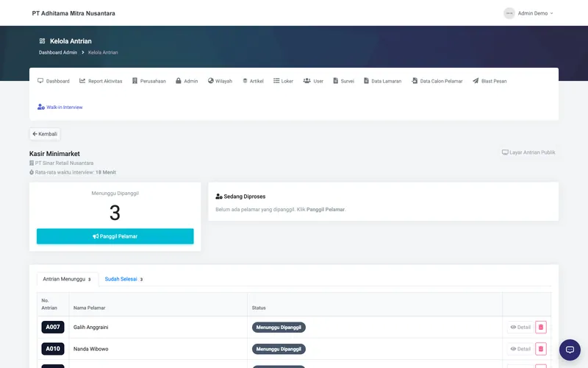The width and height of the screenshot is (588, 368).
Task: Open the Loker menu item
Action: click(x=284, y=81)
